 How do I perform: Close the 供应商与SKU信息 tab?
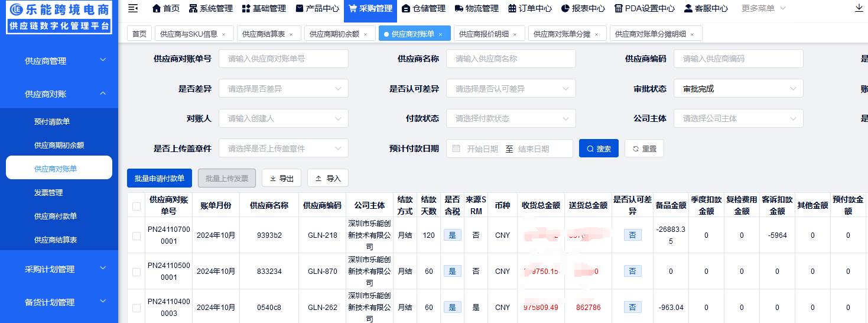[224, 34]
